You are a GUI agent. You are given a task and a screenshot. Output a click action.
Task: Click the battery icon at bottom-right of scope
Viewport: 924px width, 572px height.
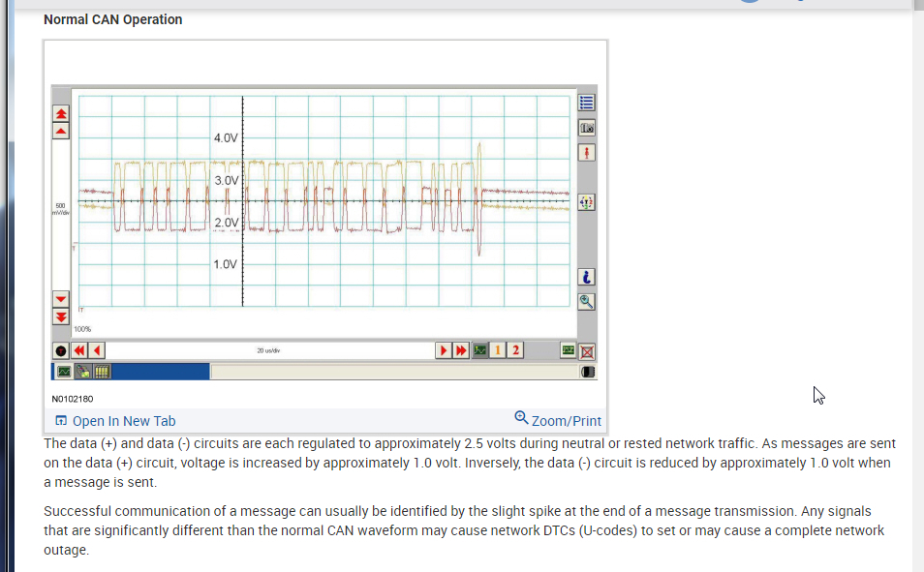pos(588,372)
